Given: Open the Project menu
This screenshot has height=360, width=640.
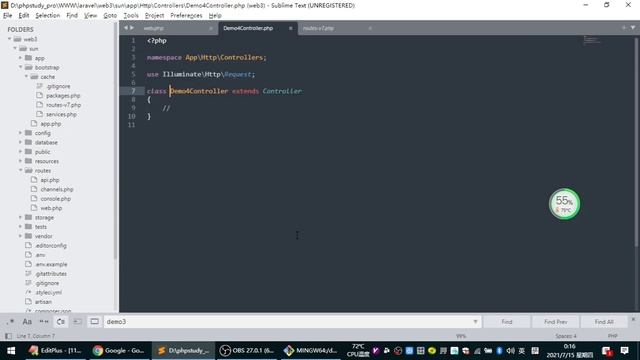Looking at the screenshot, I should 154,16.
